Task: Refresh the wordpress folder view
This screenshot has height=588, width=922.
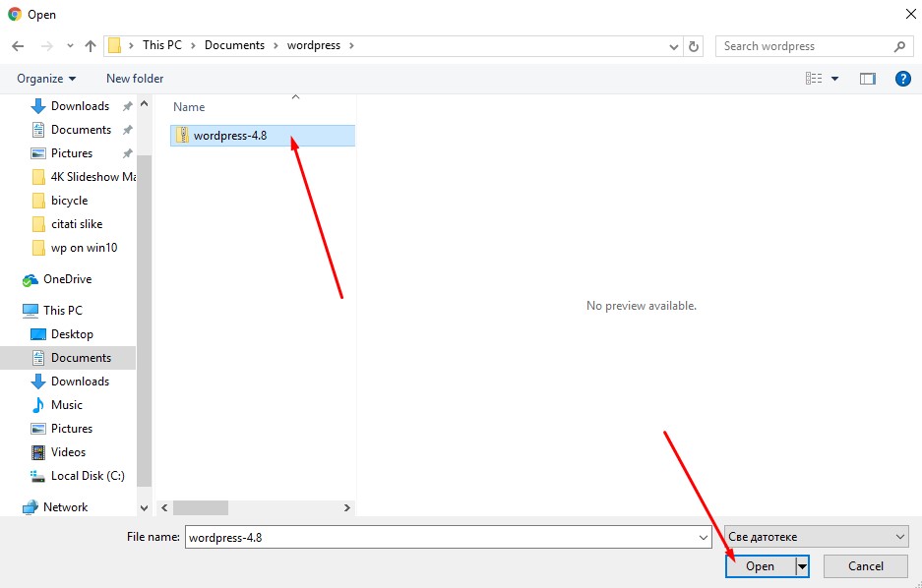Action: [x=694, y=46]
